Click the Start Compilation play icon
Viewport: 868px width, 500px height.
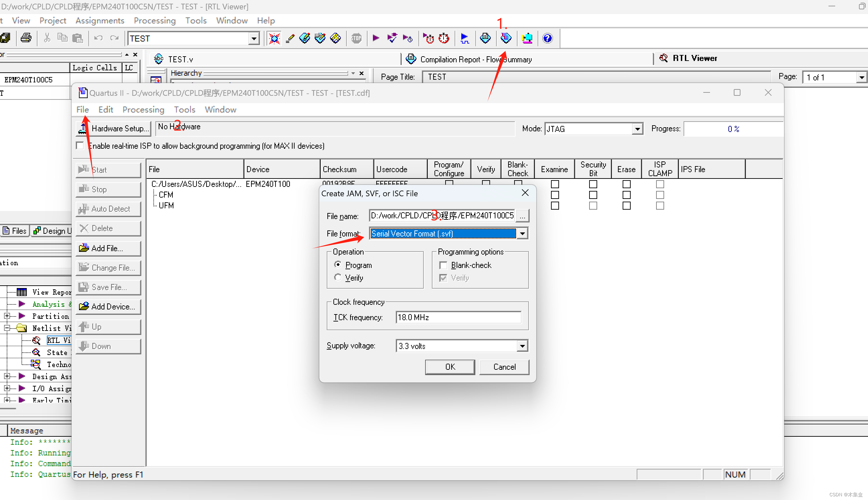click(x=376, y=38)
